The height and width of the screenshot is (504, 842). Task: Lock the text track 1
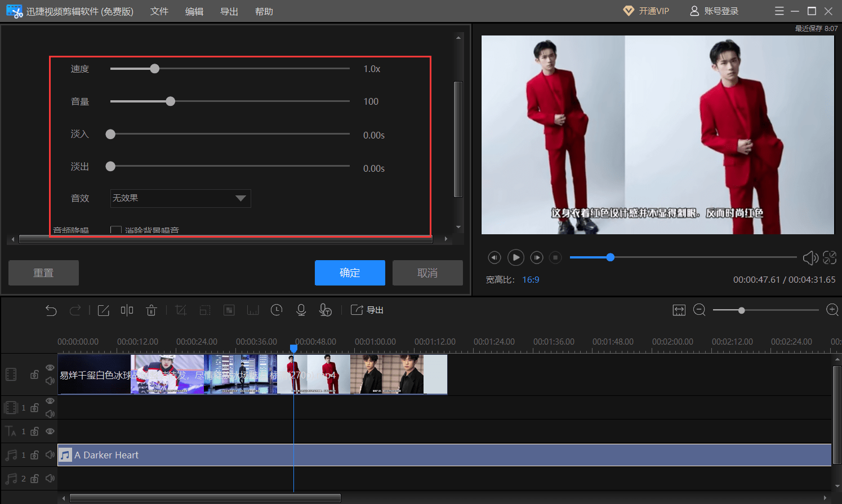(34, 431)
